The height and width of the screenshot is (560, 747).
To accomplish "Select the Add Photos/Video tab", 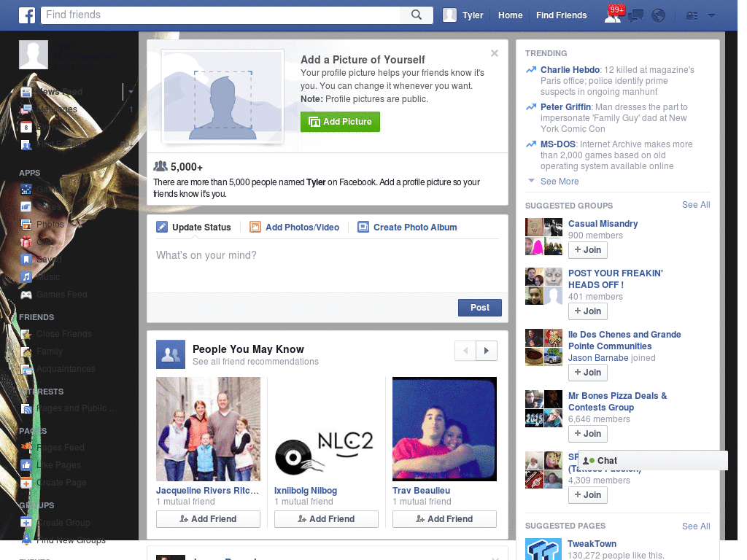I will tap(295, 227).
